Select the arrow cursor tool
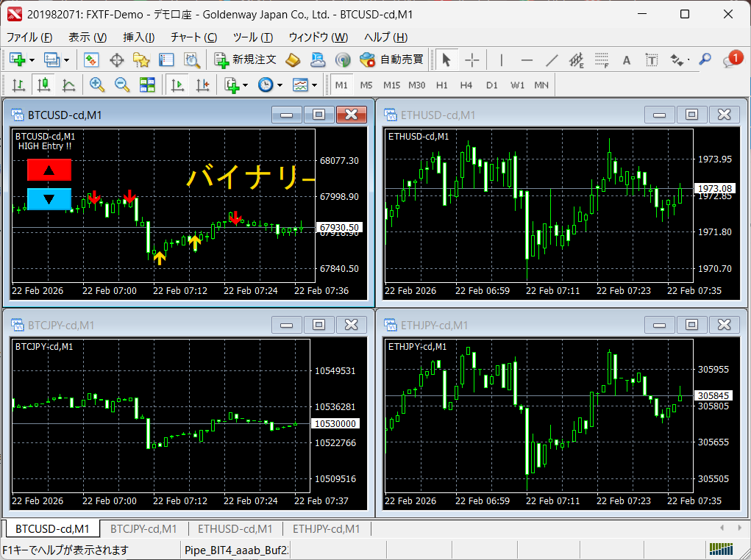The width and height of the screenshot is (751, 560). click(x=446, y=60)
